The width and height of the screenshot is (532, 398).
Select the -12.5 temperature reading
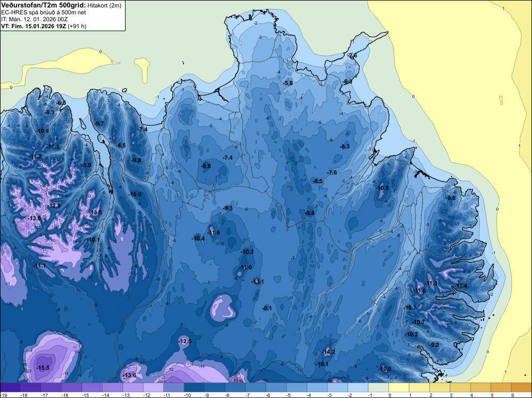pos(185,341)
